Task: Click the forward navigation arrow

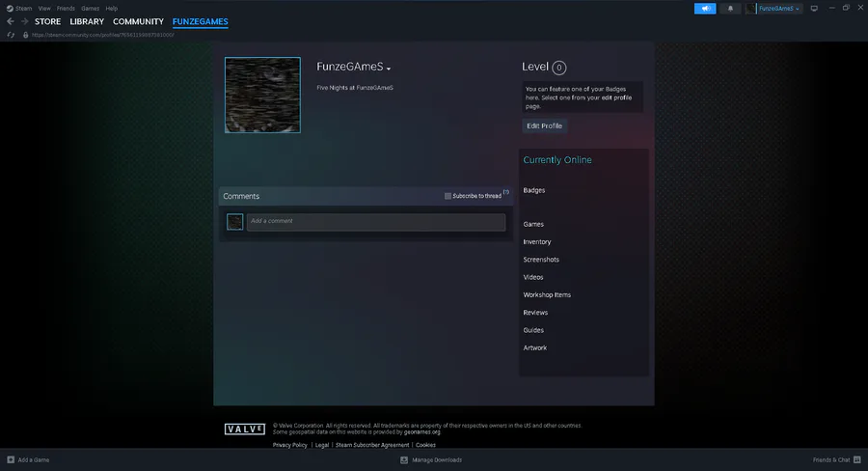Action: 24,21
